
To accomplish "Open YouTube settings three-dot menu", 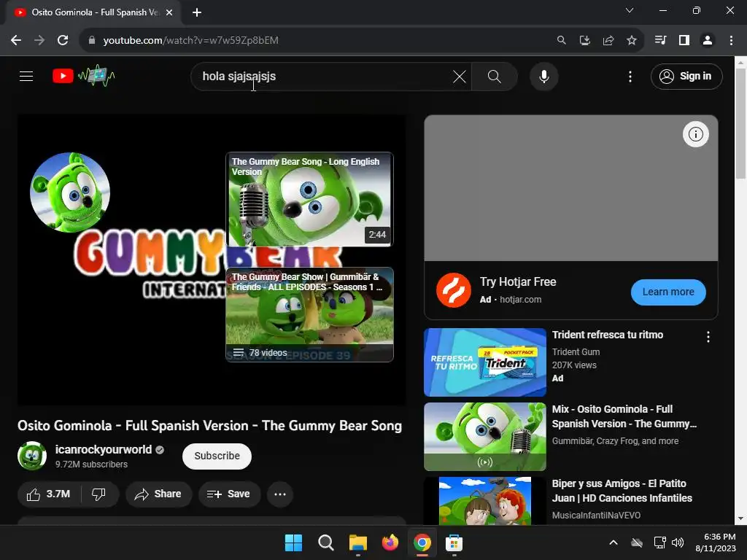I will pos(630,76).
